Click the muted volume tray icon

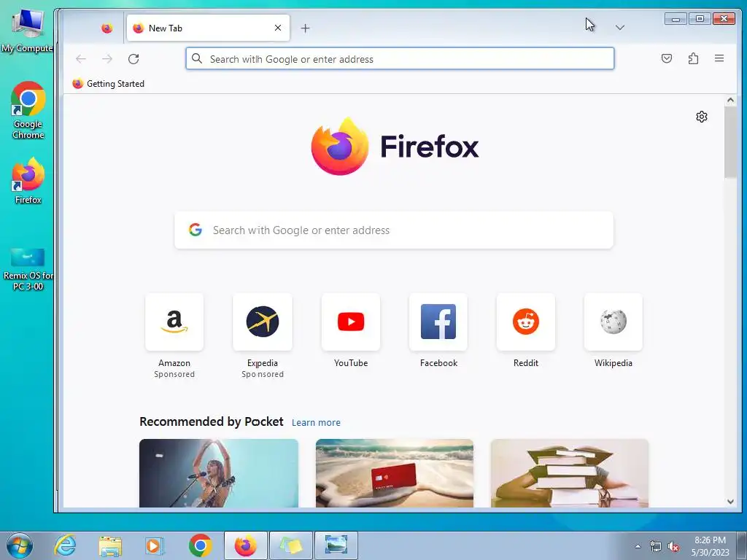673,547
